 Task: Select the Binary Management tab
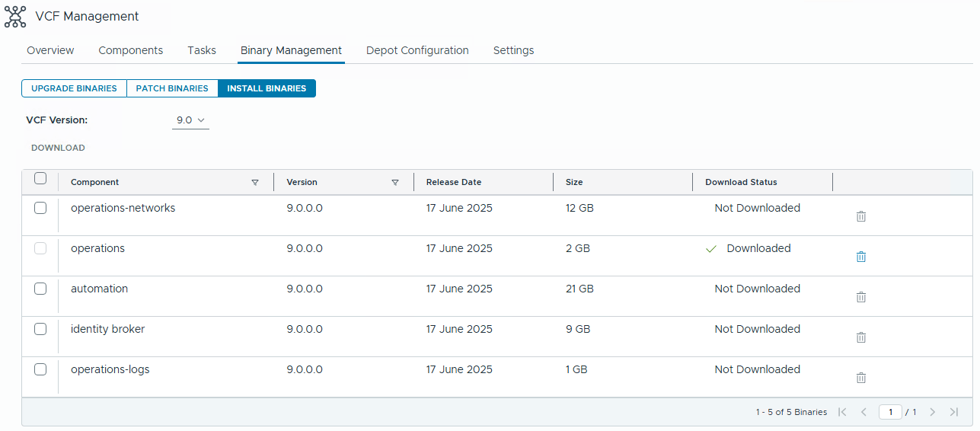(291, 50)
